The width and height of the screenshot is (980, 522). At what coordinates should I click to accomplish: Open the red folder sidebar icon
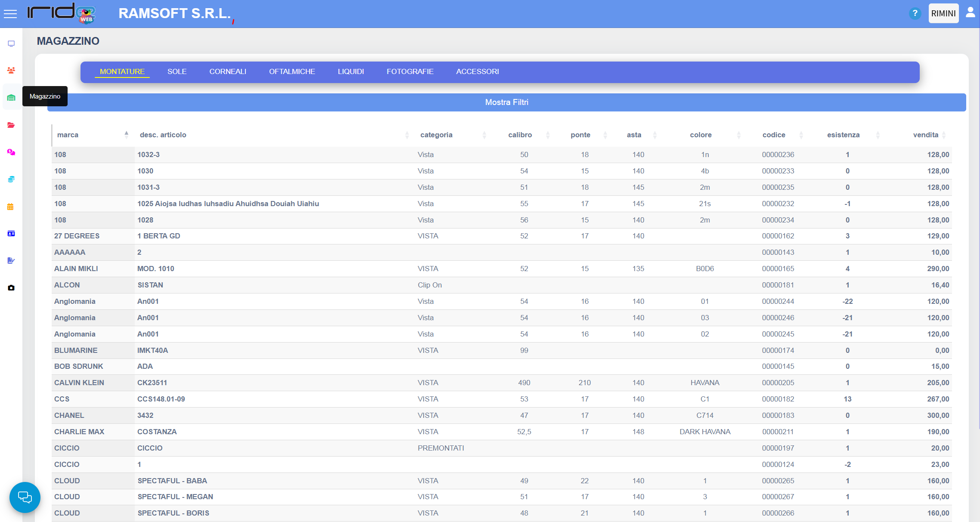click(11, 125)
